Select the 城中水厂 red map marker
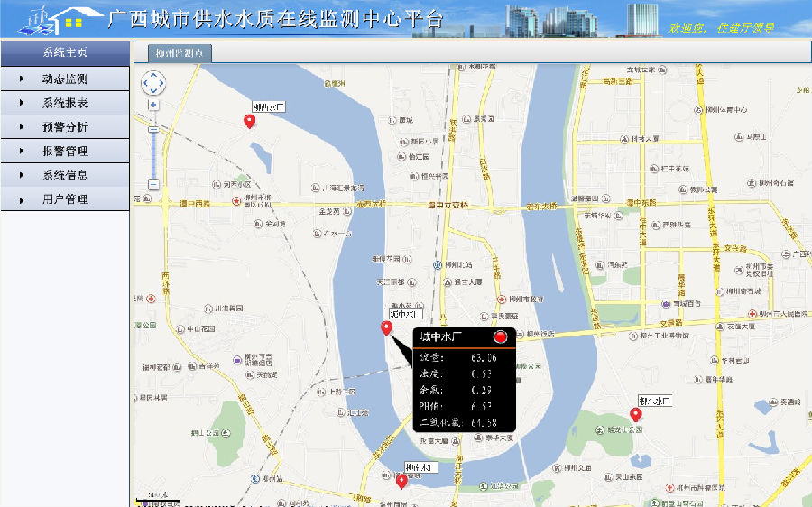Viewport: 812px width, 507px height. coord(386,327)
